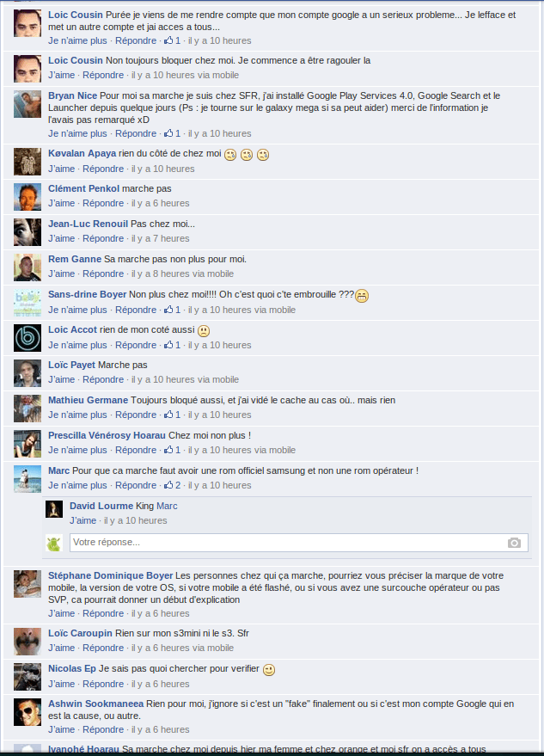Image resolution: width=544 pixels, height=756 pixels.
Task: Click the camera icon in reply box
Action: 514,543
